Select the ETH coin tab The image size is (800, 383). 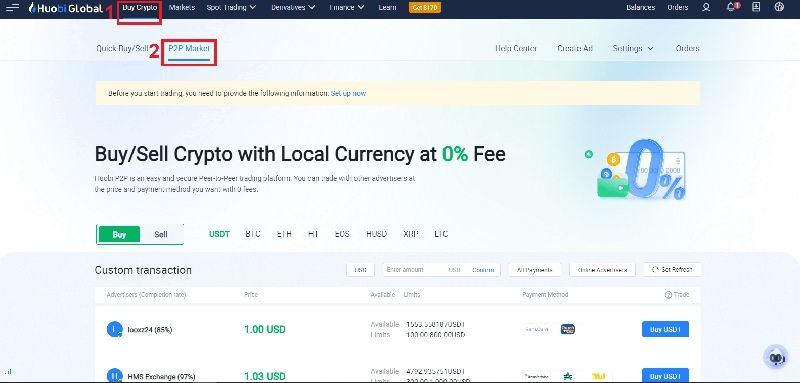pyautogui.click(x=284, y=234)
